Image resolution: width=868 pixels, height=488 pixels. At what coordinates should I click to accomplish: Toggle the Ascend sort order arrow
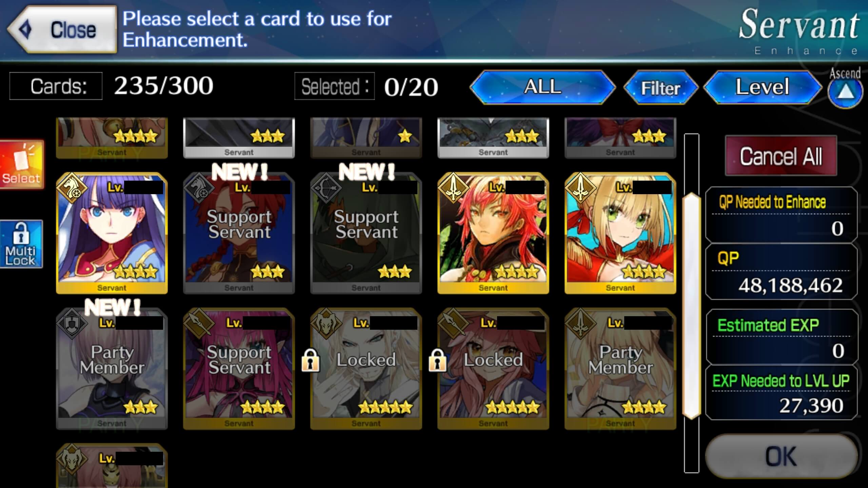tap(845, 92)
